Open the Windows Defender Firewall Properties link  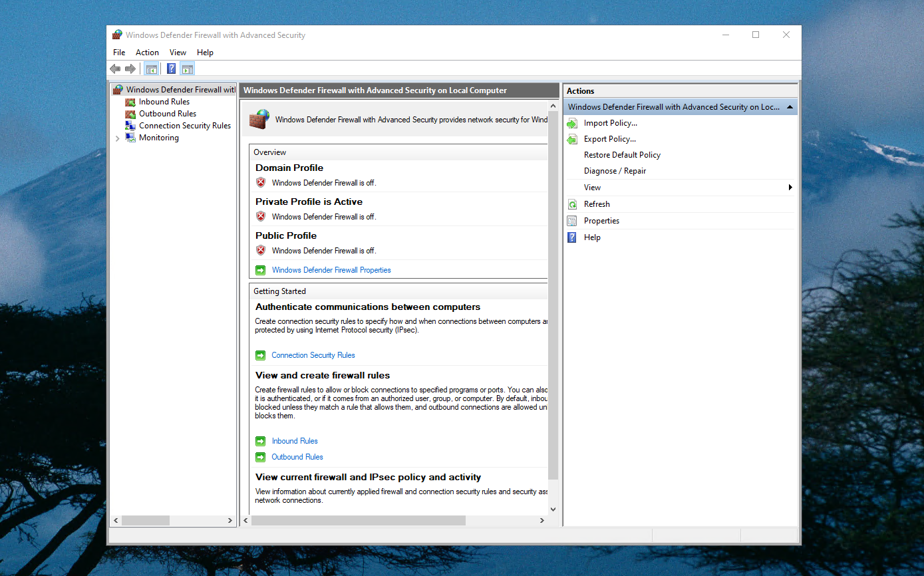tap(331, 270)
